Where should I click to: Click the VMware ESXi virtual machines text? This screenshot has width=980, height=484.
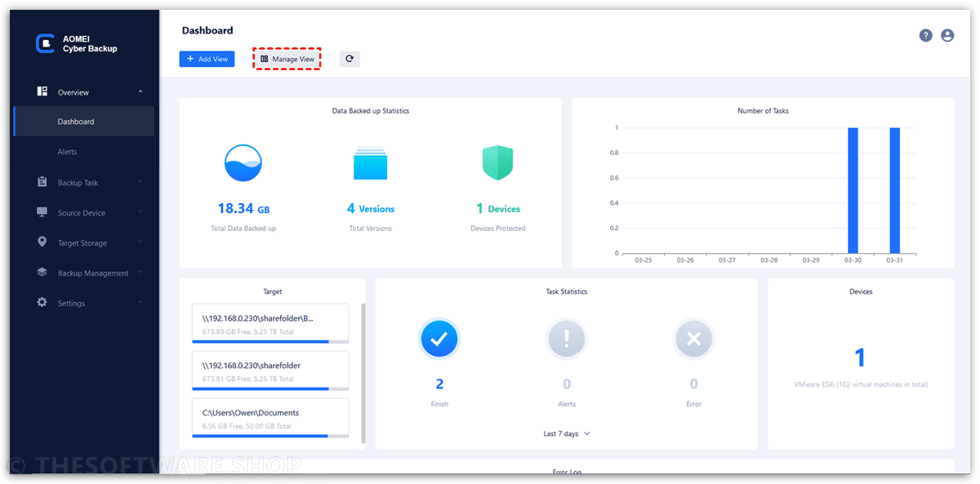tap(861, 384)
